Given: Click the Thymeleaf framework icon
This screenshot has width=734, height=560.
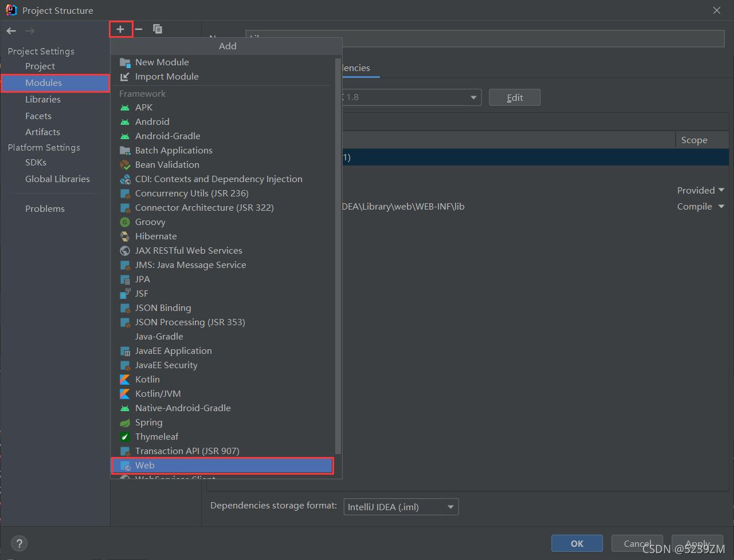Looking at the screenshot, I should coord(125,437).
